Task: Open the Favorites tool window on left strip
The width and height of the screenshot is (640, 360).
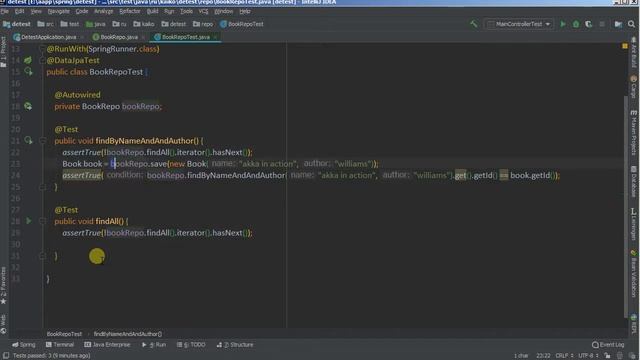Action: 3,286
